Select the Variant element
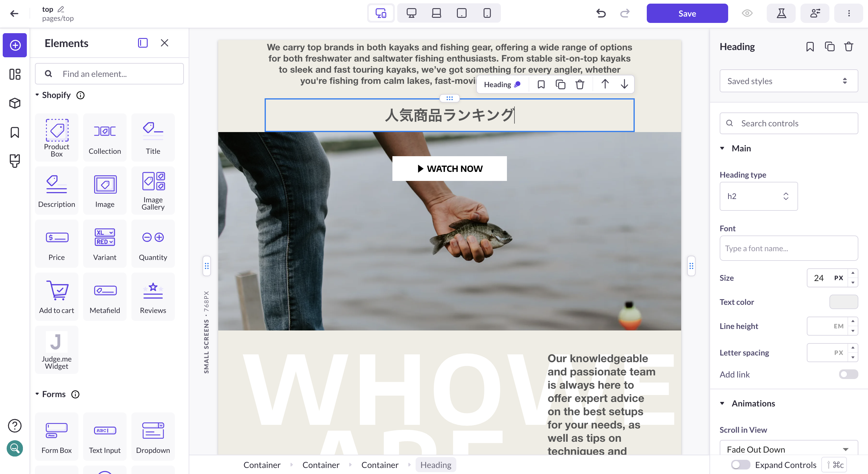The image size is (868, 474). (105, 243)
